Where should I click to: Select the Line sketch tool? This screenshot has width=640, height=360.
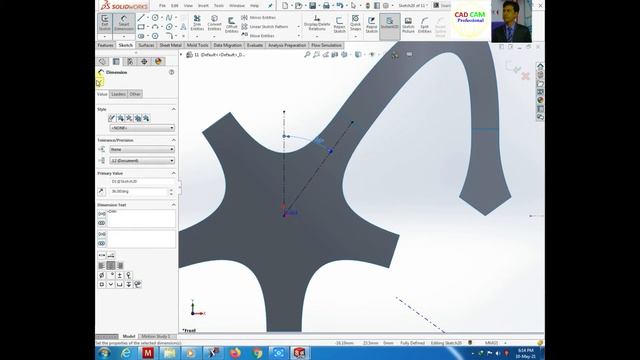pyautogui.click(x=141, y=18)
